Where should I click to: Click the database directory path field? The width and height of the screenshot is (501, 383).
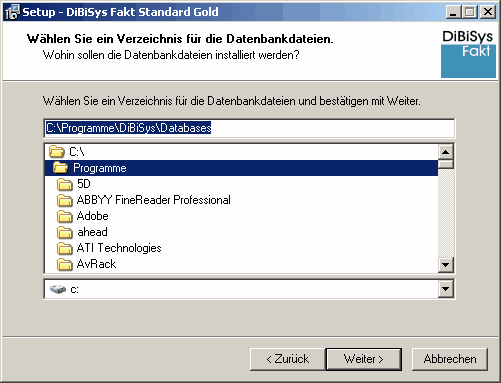(x=249, y=128)
